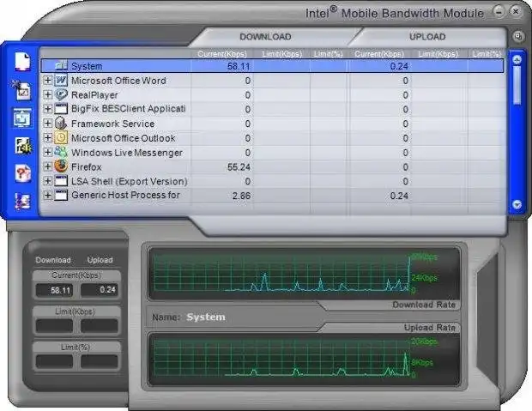Select the BigFix BESClient Applicati row name
Viewport: 532px width, 411px height.
point(128,109)
